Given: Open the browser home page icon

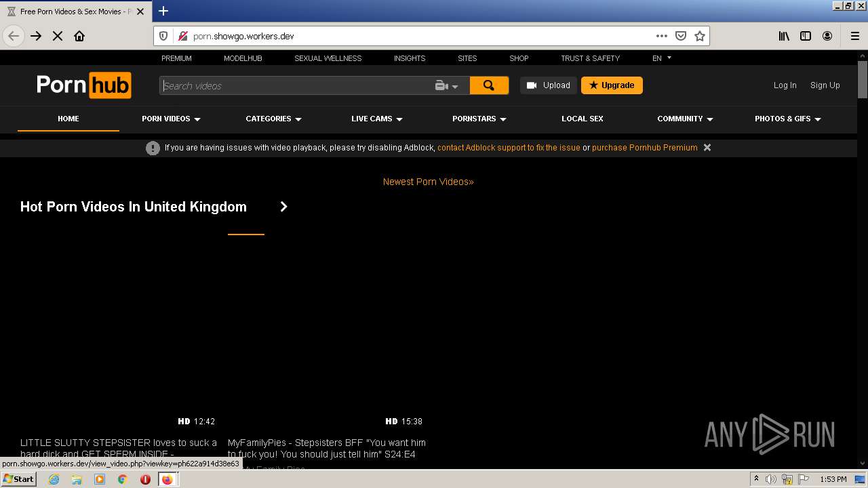Looking at the screenshot, I should 79,36.
